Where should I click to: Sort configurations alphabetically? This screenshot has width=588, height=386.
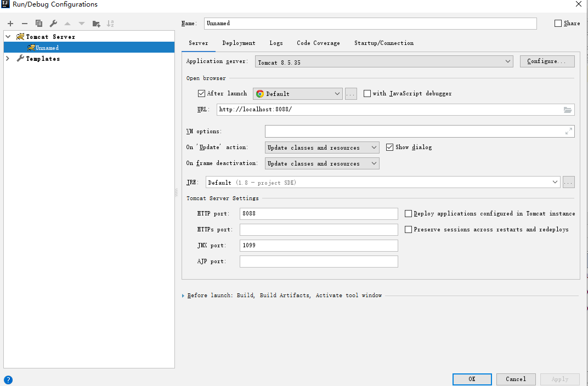tap(110, 24)
